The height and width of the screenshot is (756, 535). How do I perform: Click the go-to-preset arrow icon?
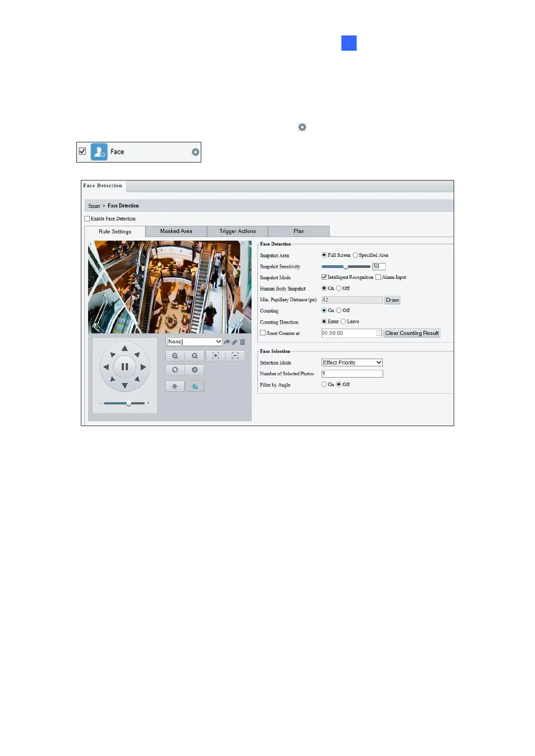point(227,342)
